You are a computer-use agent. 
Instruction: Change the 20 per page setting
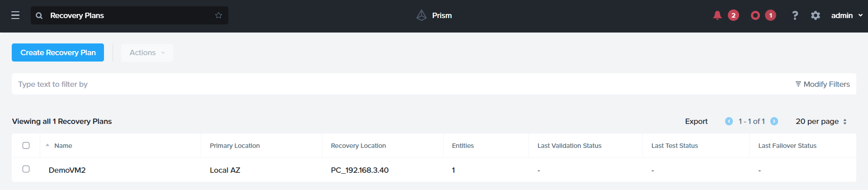click(x=821, y=121)
